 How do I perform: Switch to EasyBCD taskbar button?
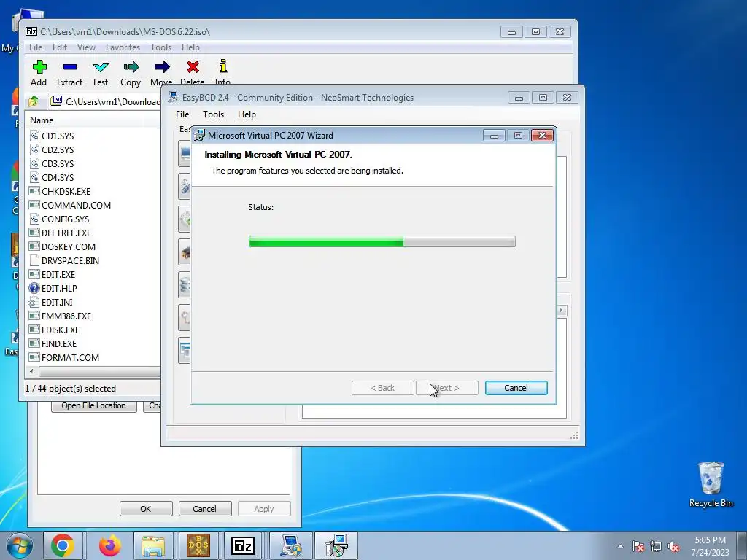click(290, 545)
